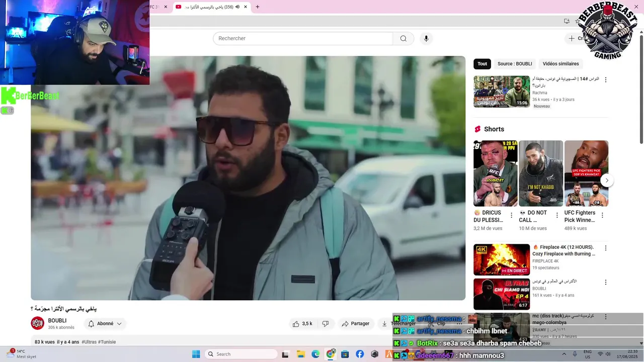Image resolution: width=644 pixels, height=362 pixels.
Task: Click the EN DIRECT badge
Action: click(514, 270)
